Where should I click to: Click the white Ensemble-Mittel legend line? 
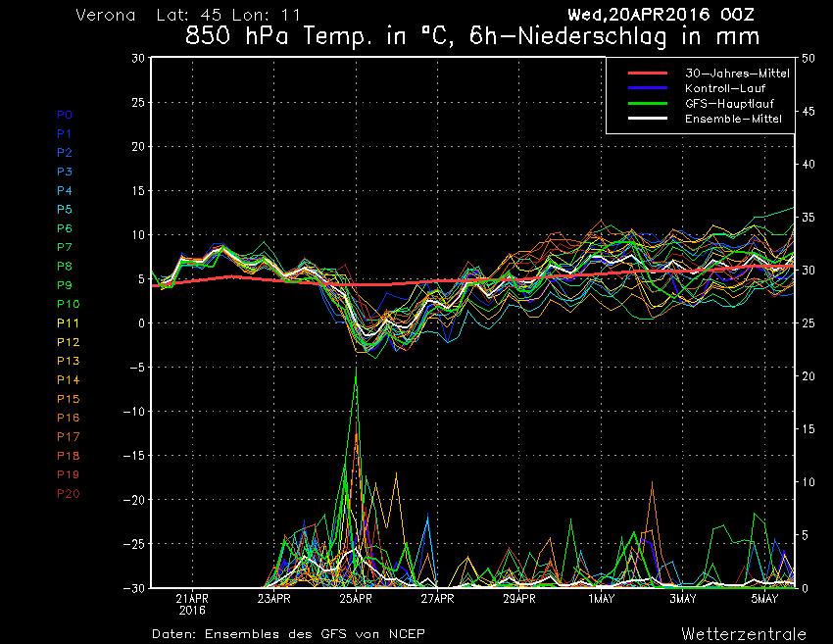coord(648,119)
